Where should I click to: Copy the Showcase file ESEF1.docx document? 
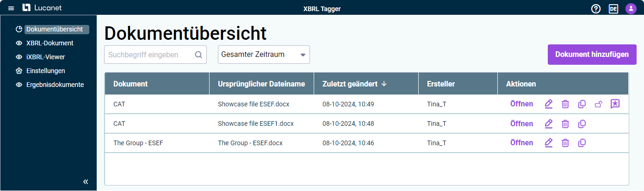(582, 123)
